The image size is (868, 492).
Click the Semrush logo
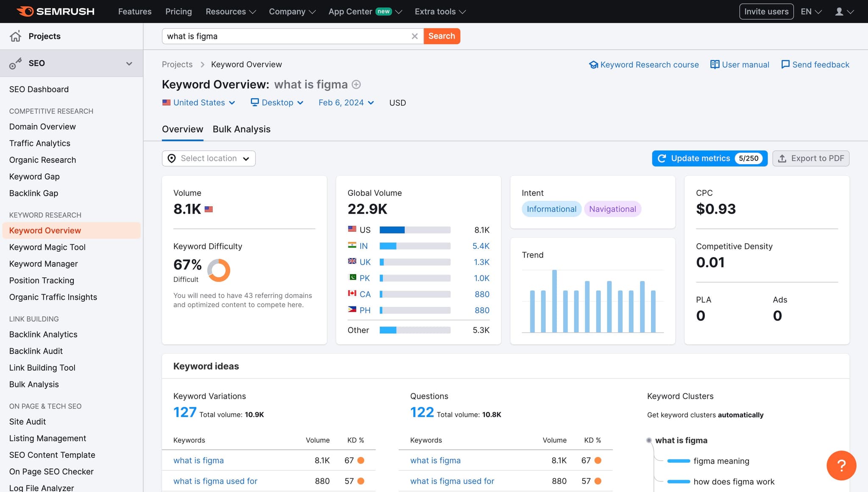coord(56,11)
